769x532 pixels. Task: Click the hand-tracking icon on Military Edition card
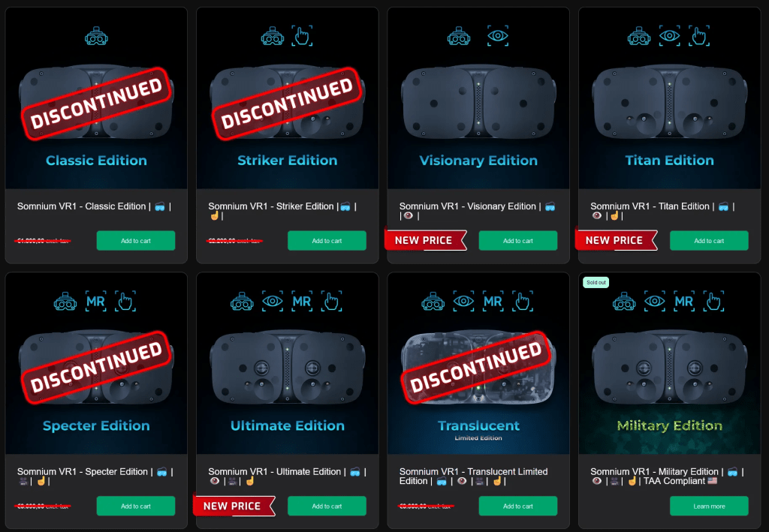tap(713, 302)
